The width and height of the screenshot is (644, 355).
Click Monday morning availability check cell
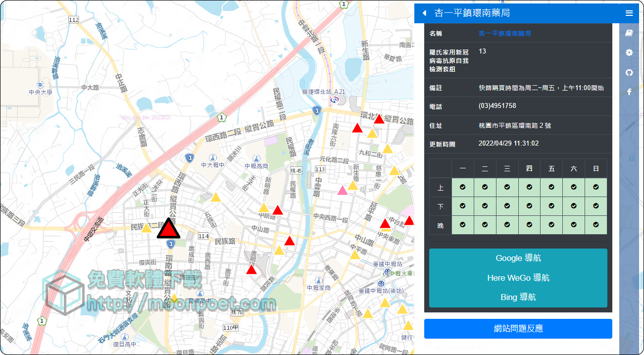[x=462, y=187]
